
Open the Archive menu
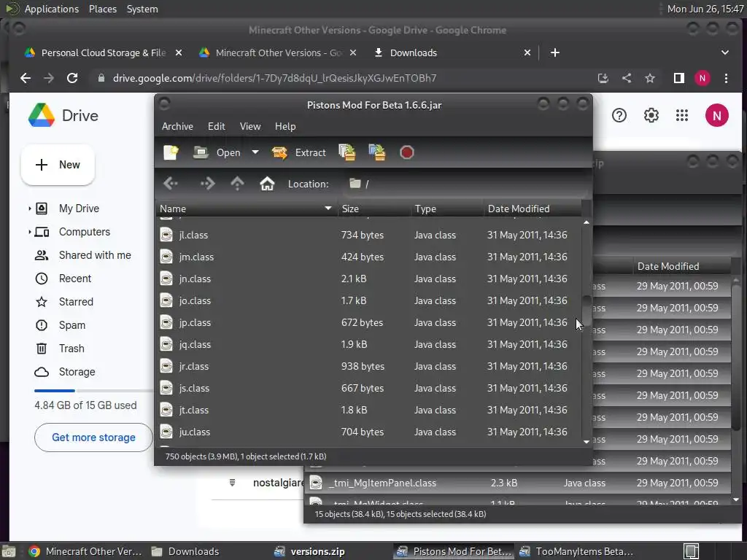(x=177, y=126)
